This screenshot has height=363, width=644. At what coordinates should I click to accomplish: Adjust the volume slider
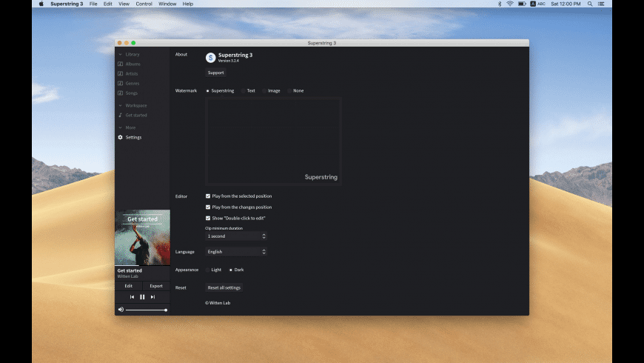[146, 310]
